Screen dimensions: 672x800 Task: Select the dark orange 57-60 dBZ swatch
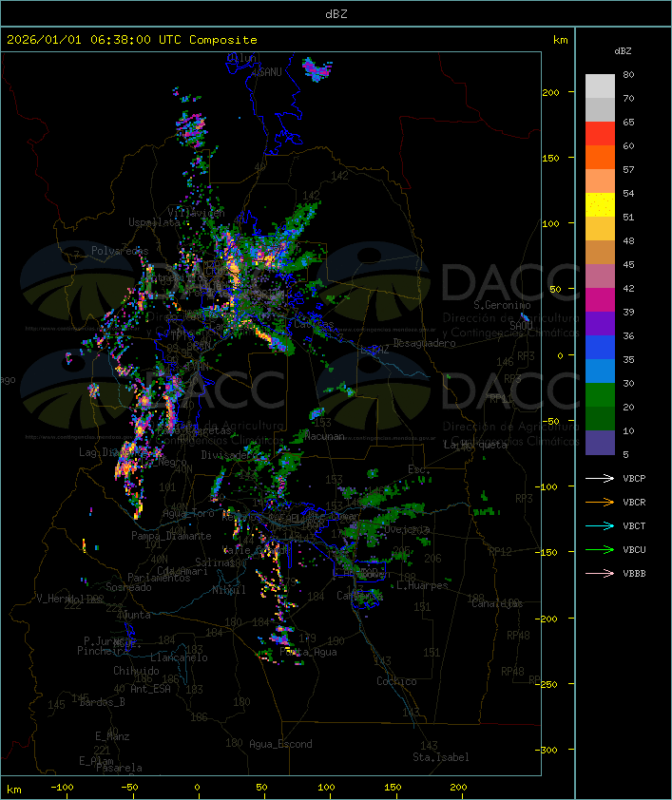pyautogui.click(x=600, y=157)
